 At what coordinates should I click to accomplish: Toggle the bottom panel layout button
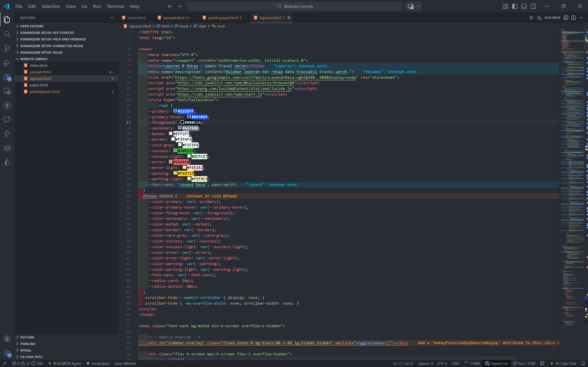click(524, 6)
